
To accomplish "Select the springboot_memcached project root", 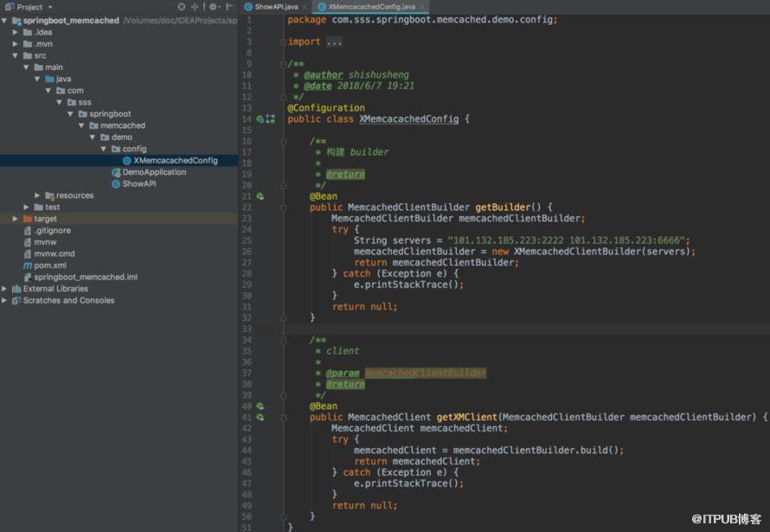I will pyautogui.click(x=71, y=21).
